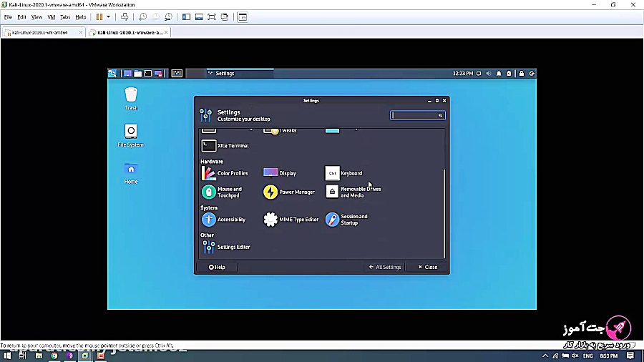This screenshot has width=644, height=362.
Task: Open the VMware File menu
Action: tap(8, 17)
